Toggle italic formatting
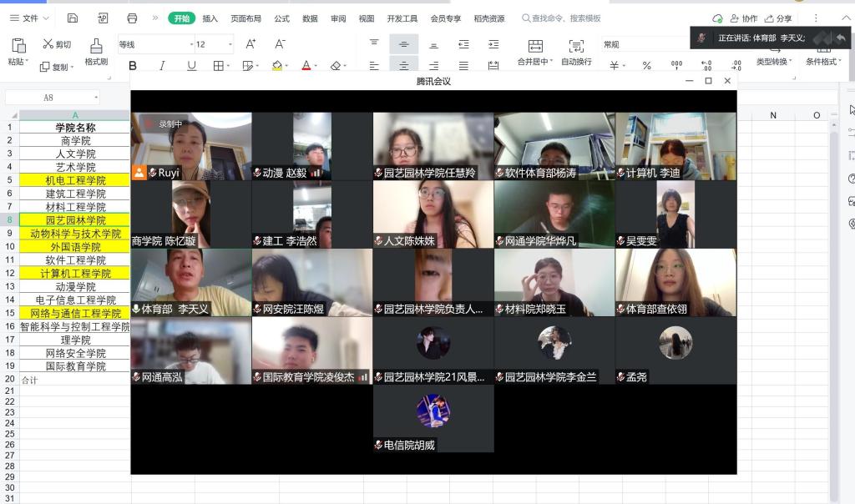 162,66
